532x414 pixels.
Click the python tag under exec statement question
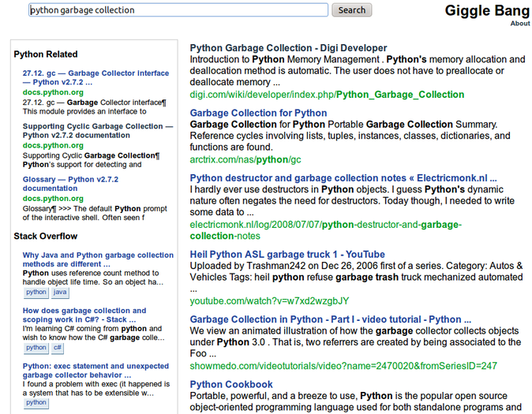(x=36, y=403)
